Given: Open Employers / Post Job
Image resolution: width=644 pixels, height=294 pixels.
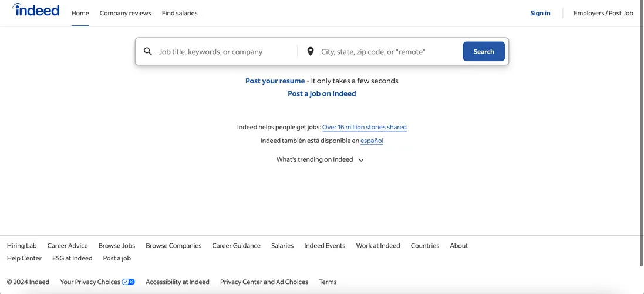Looking at the screenshot, I should 603,13.
